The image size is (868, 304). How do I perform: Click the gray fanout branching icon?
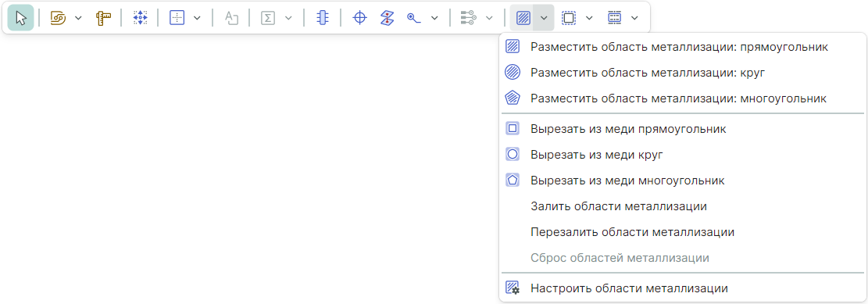point(468,18)
